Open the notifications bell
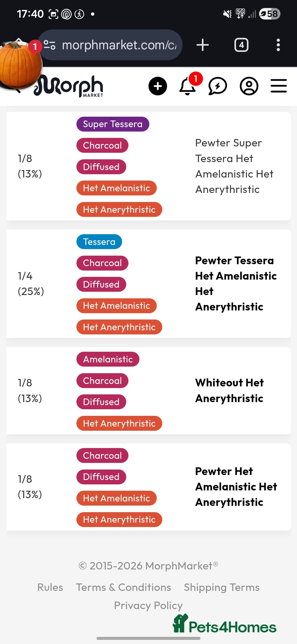The height and width of the screenshot is (644, 297). click(188, 86)
